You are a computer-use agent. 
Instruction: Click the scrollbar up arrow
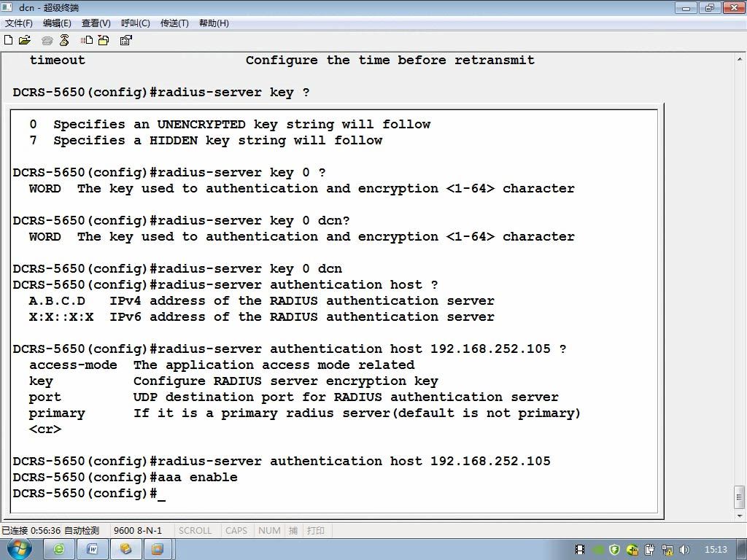pos(740,59)
